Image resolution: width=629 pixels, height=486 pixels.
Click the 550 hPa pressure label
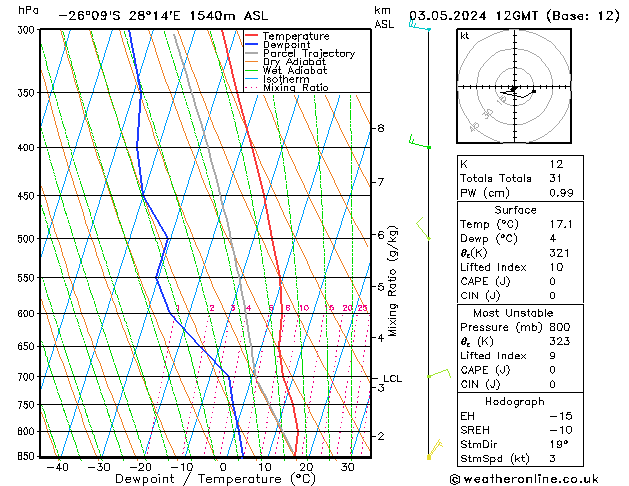coord(28,277)
